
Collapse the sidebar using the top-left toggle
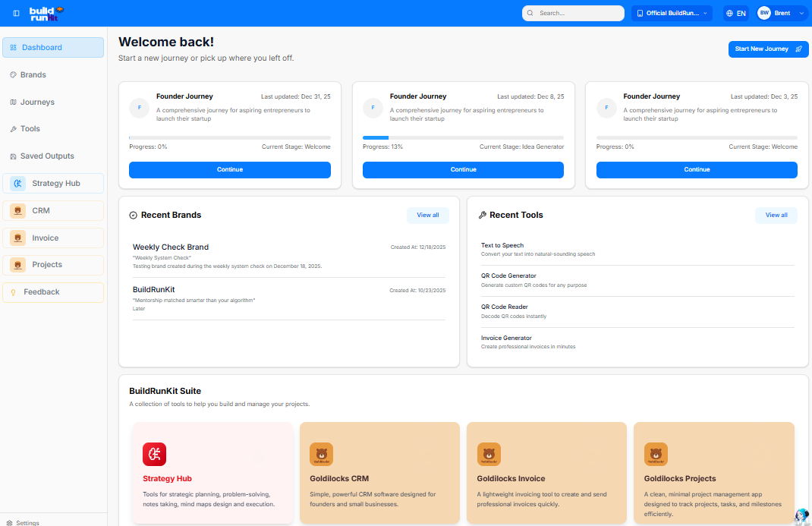14,13
